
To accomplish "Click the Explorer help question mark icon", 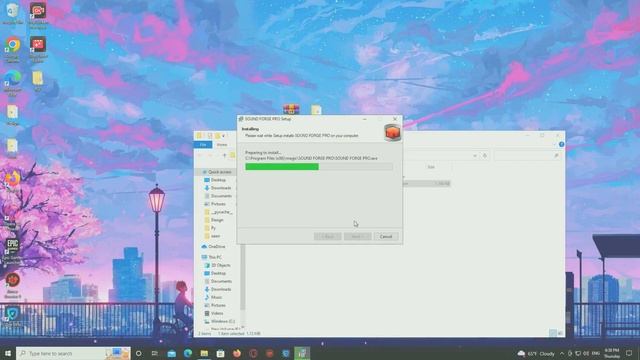I will click(562, 144).
